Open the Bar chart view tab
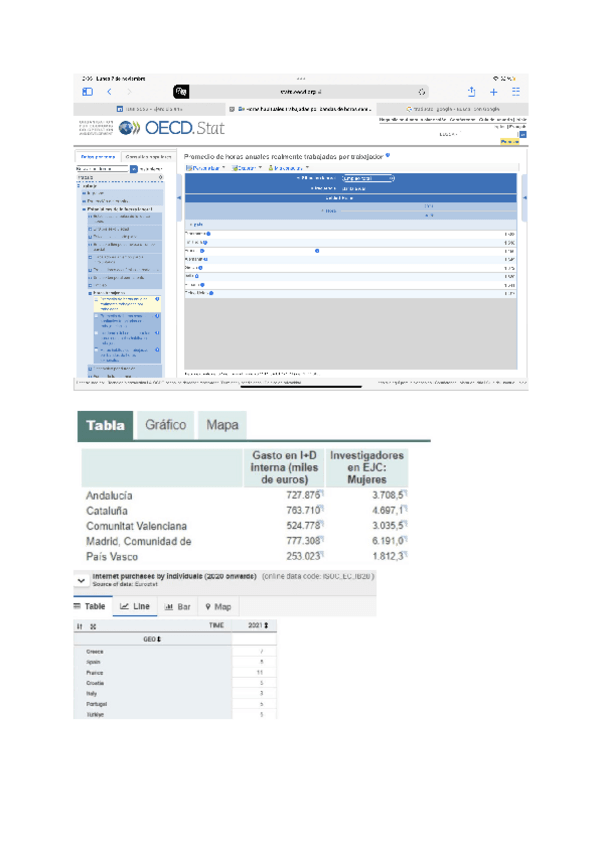Image resolution: width=600 pixels, height=848 pixels. (x=177, y=606)
